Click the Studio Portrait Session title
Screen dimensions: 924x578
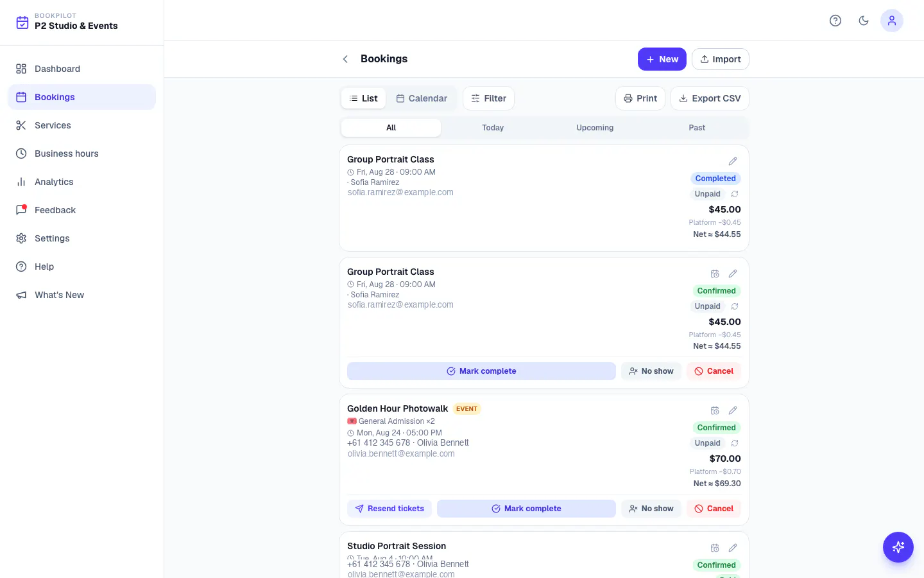[397, 546]
